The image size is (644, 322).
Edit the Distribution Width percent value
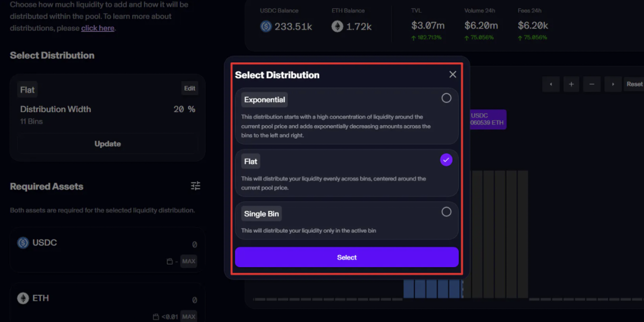(178, 109)
